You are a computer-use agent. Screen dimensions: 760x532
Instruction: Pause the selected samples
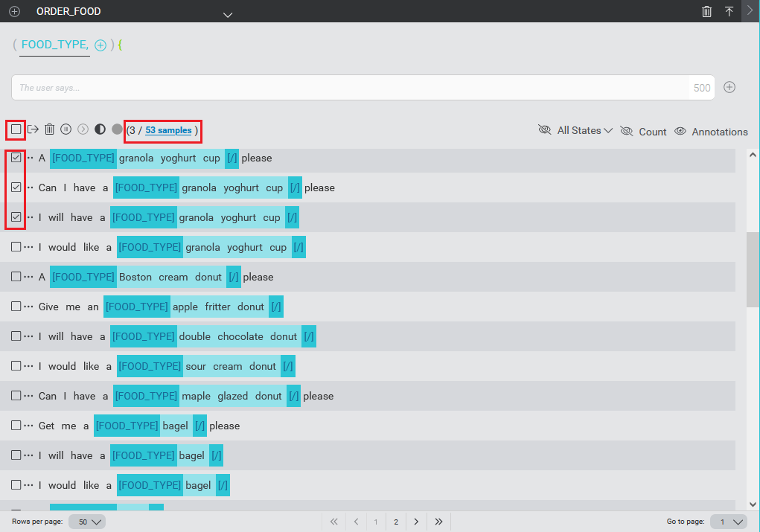pos(66,129)
